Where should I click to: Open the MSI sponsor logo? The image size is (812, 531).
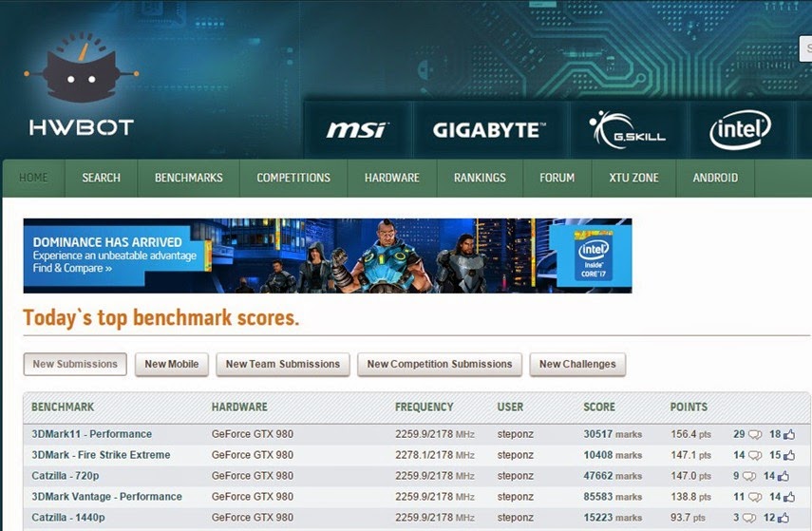(357, 129)
